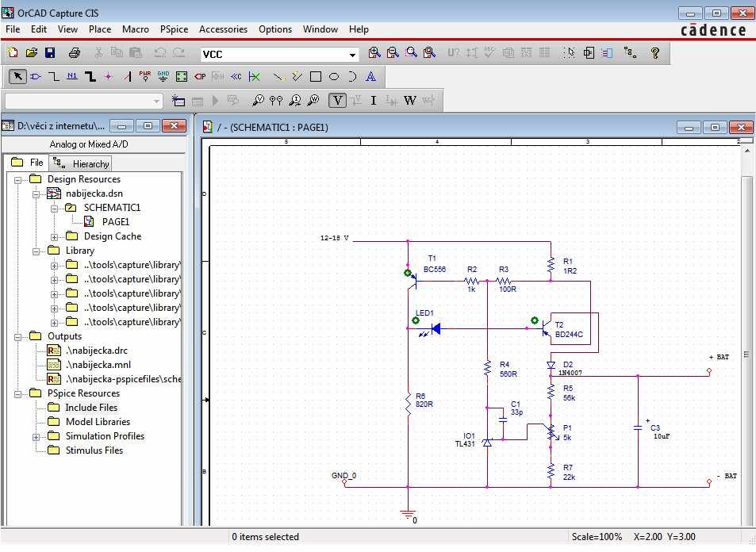Activate the Select arrow tool
The width and height of the screenshot is (756, 552).
17,77
